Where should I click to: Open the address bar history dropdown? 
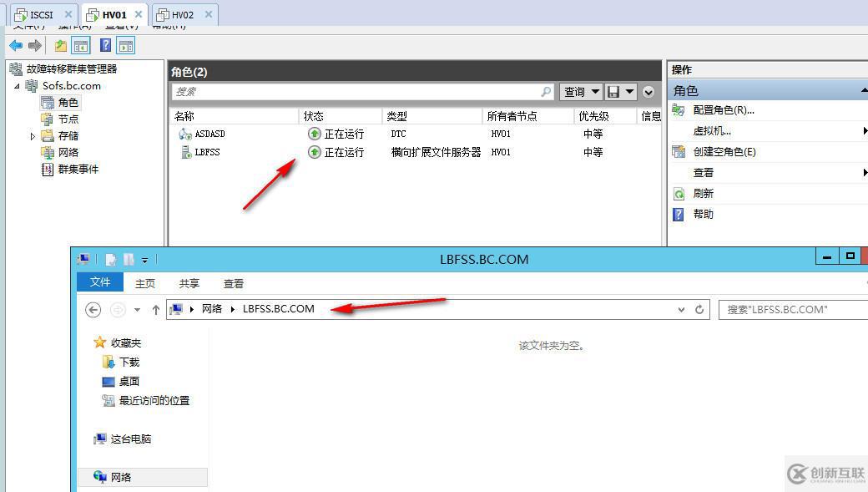(681, 310)
